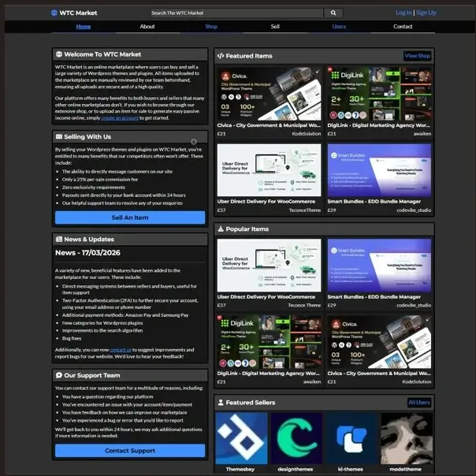Screen dimensions: 476x476
Task: Open DigiLink thumbnail in Featured Items
Action: click(x=379, y=94)
